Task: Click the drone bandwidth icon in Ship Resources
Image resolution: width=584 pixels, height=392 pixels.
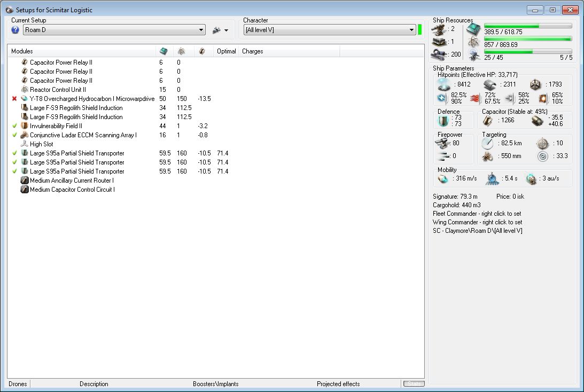Action: coord(474,54)
